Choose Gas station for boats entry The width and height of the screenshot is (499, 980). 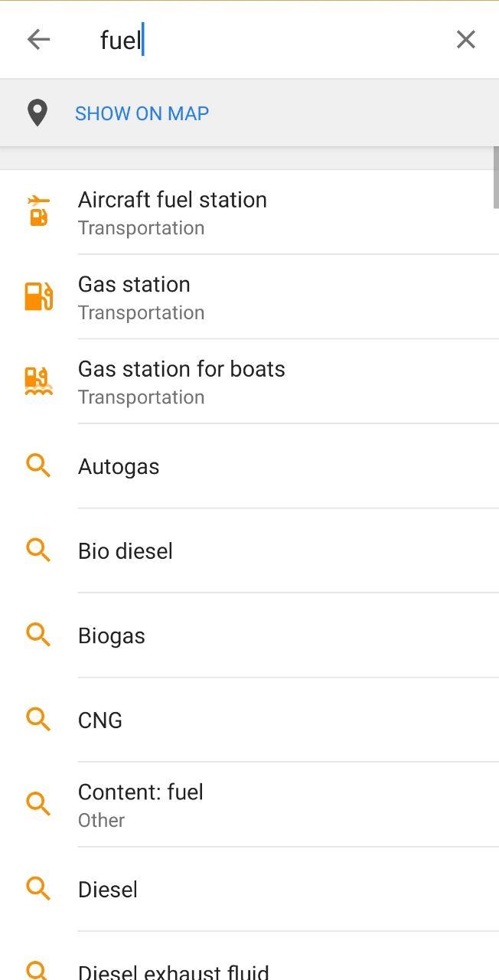(181, 381)
